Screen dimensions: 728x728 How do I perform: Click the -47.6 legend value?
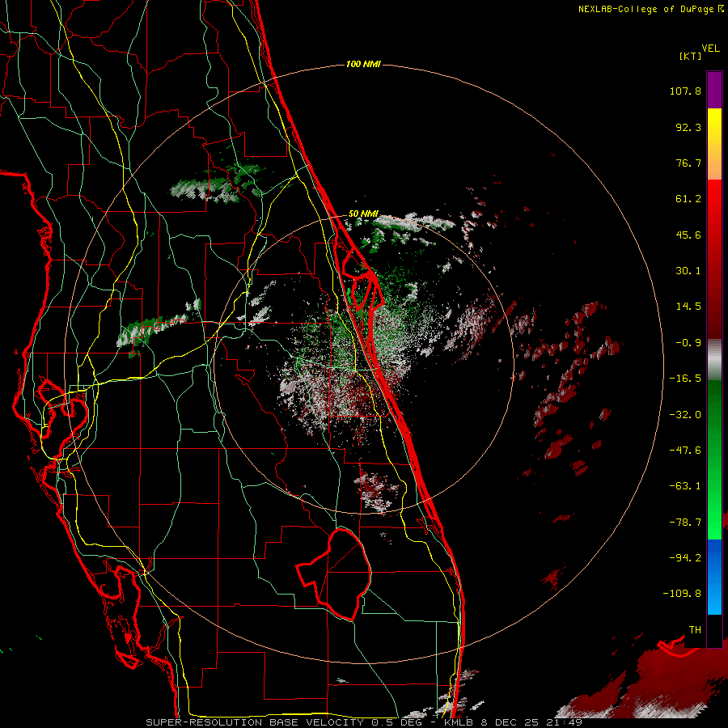coord(685,451)
